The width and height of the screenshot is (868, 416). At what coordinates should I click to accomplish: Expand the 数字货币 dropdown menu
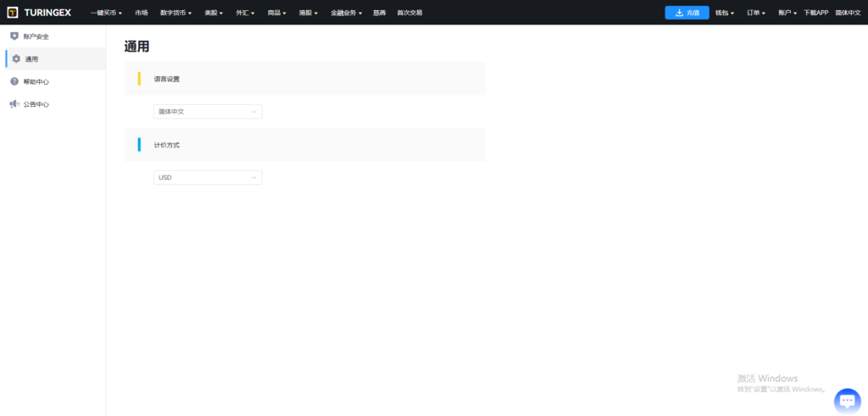pyautogui.click(x=175, y=13)
